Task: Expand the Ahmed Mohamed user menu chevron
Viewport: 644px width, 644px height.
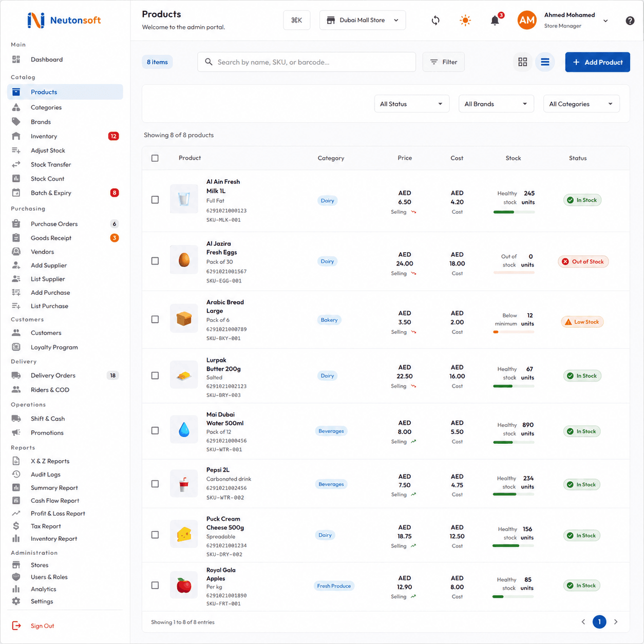Action: 605,21
